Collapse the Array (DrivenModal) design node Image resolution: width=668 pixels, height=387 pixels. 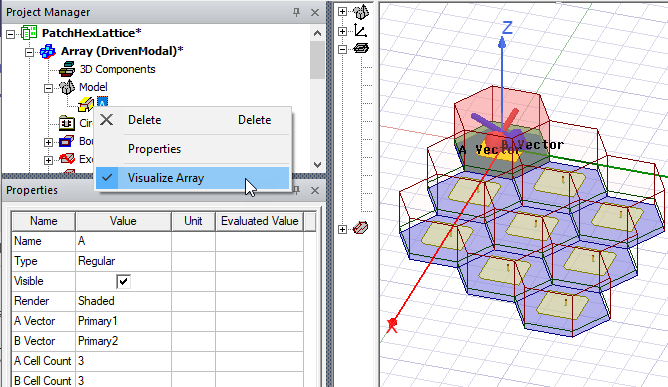(x=29, y=52)
